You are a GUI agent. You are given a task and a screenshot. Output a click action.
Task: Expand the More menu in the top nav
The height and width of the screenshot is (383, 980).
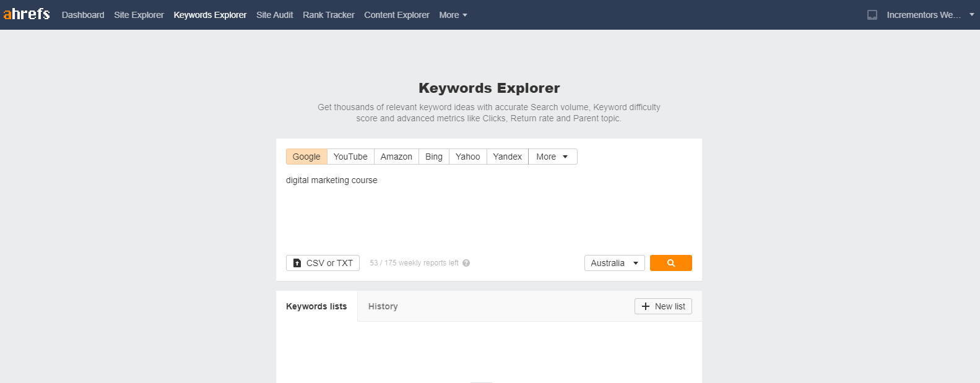[453, 15]
